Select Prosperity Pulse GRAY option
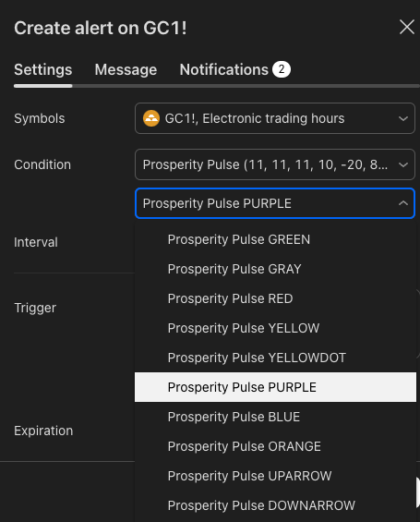The width and height of the screenshot is (420, 522). pyautogui.click(x=275, y=269)
